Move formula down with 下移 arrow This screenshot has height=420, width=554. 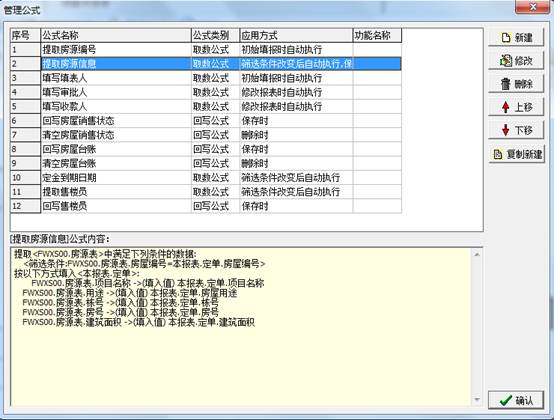pos(516,130)
